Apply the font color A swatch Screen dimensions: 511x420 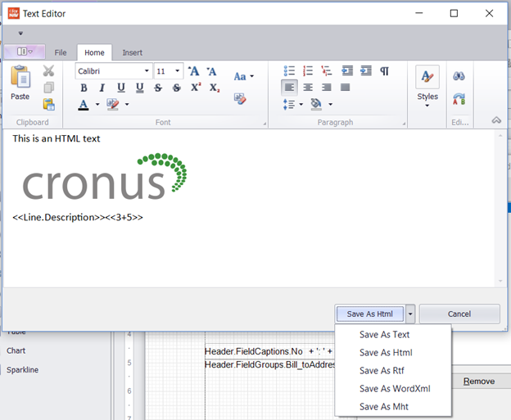84,105
